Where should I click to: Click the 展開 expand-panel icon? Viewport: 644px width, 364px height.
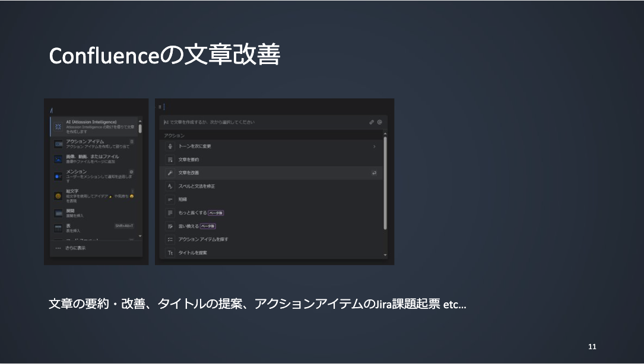pyautogui.click(x=58, y=213)
